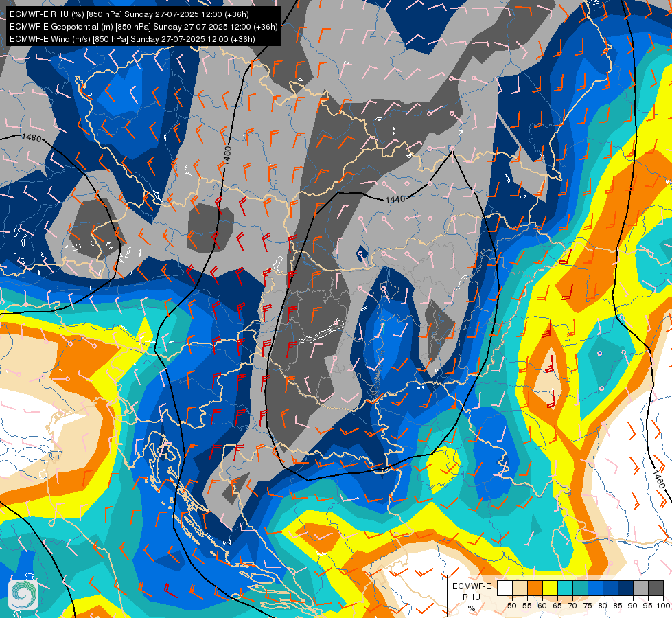Pick the orange 55-60% legend swatch
672x618 pixels.
535,588
